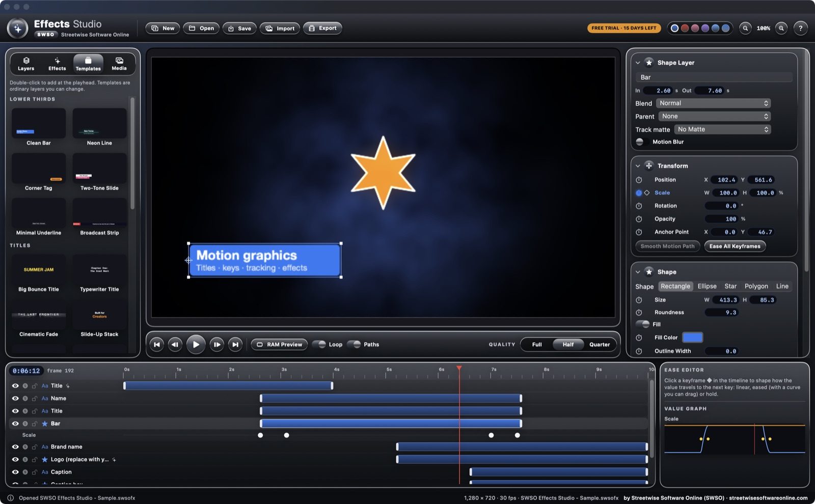Viewport: 815px width, 504px height.
Task: Toggle the Fill switch
Action: [643, 324]
